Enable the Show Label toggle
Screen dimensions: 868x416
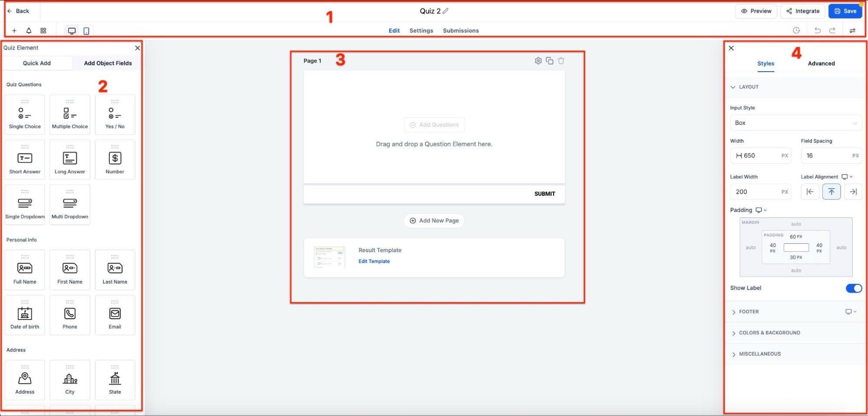(x=854, y=288)
